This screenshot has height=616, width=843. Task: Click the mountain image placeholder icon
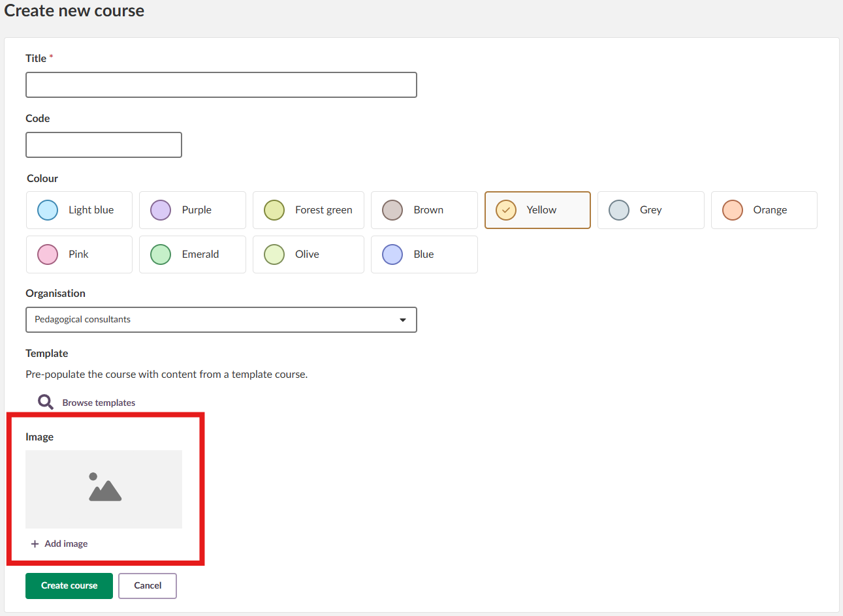[x=104, y=488]
